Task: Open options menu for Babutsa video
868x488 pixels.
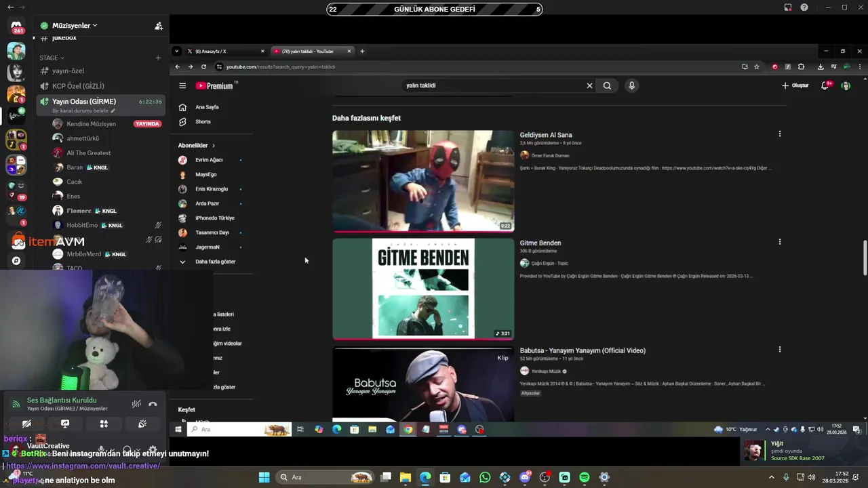Action: point(780,350)
